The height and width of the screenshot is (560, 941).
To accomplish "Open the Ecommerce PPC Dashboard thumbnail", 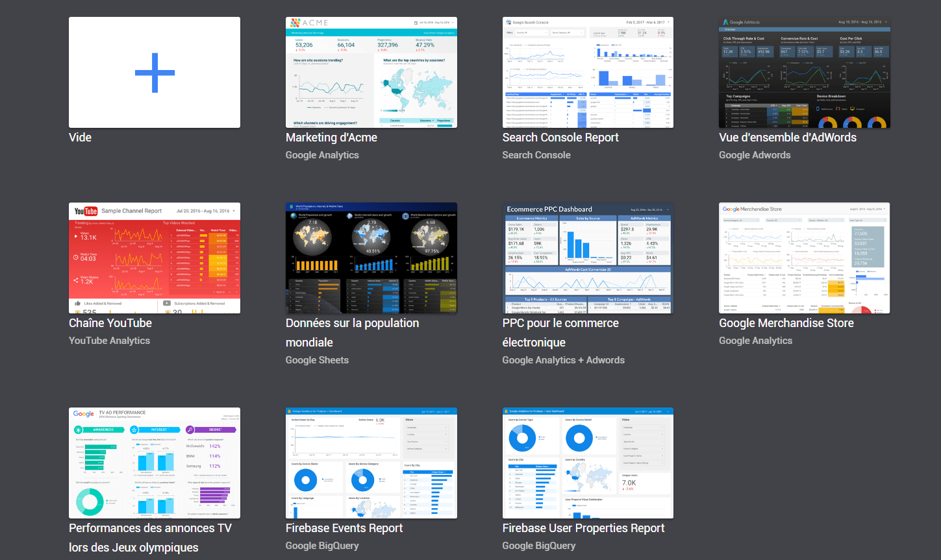I will 588,258.
